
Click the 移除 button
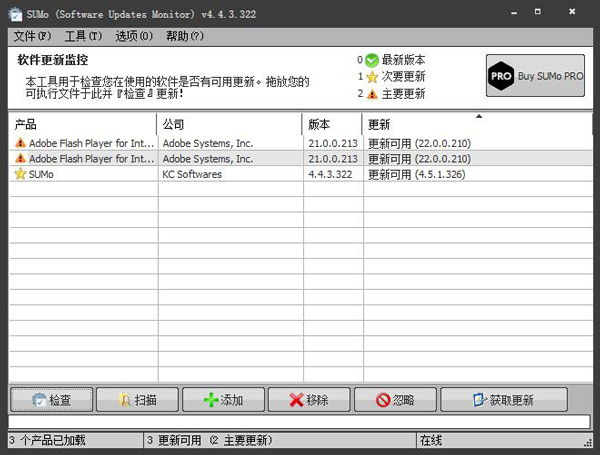click(309, 400)
